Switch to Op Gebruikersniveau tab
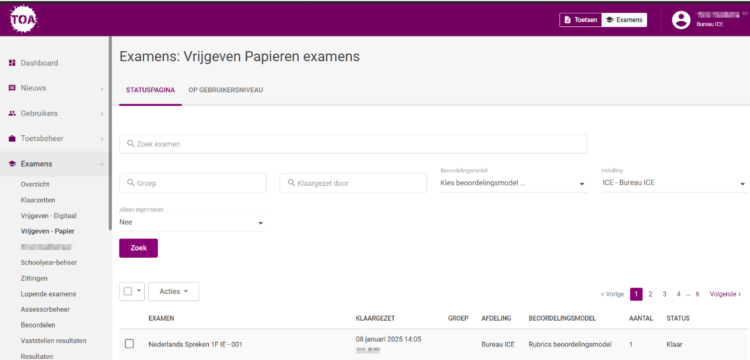 [226, 90]
